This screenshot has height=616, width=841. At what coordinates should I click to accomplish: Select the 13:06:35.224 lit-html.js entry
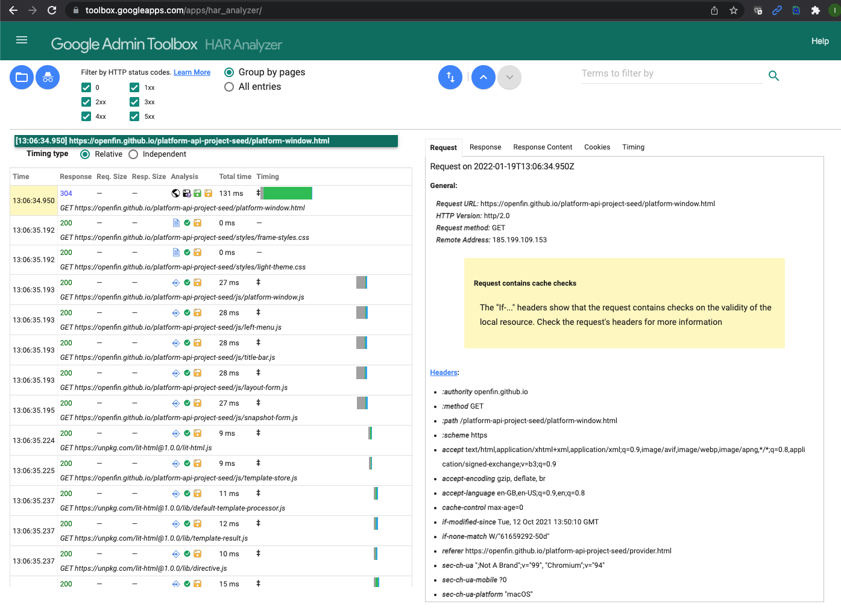pos(212,441)
